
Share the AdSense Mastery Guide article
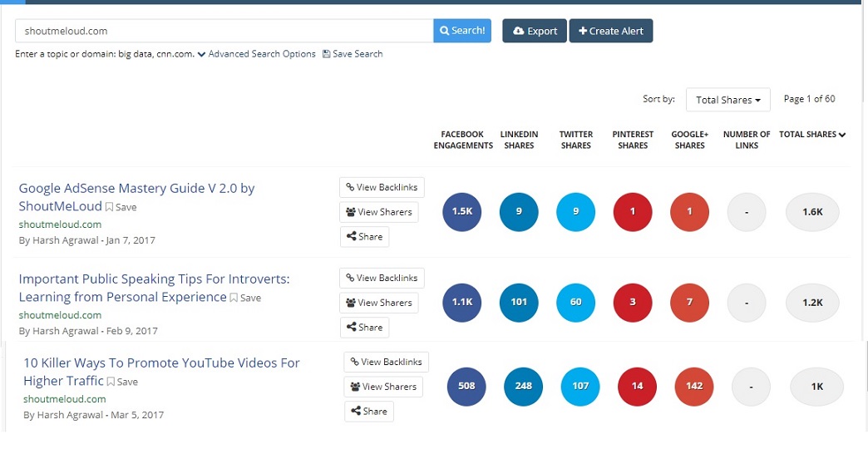[365, 236]
